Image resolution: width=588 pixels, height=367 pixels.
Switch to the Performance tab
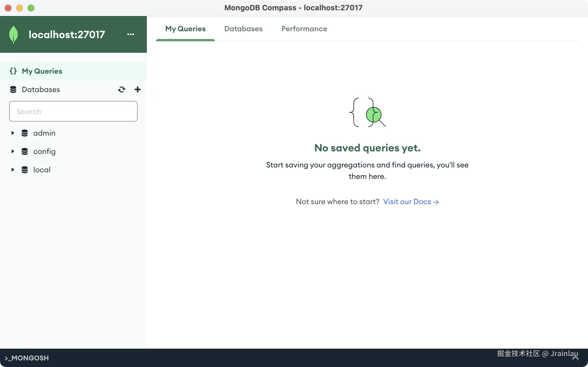point(304,29)
